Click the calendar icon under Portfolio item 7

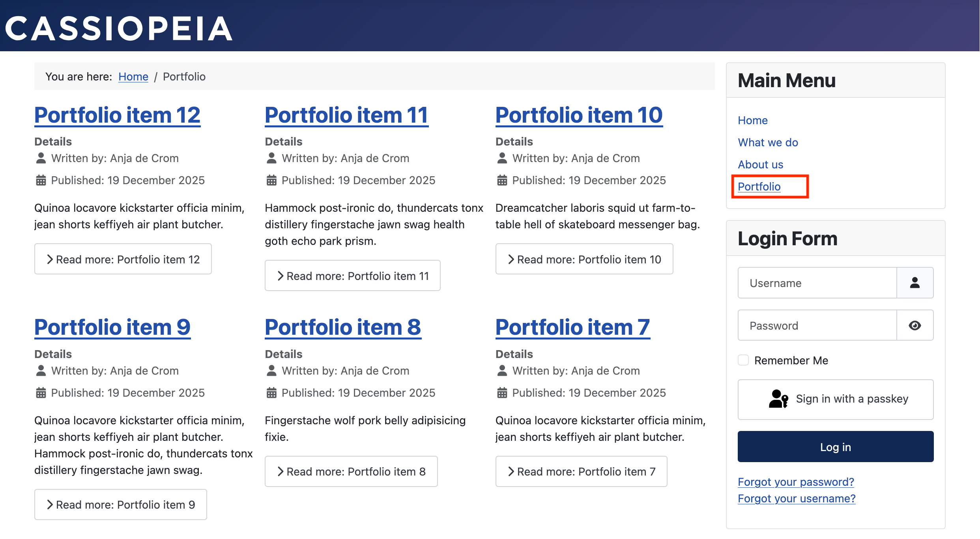click(502, 393)
